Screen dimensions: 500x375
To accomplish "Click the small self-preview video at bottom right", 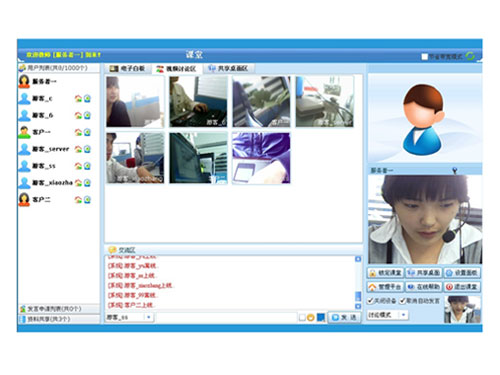I will 462,309.
